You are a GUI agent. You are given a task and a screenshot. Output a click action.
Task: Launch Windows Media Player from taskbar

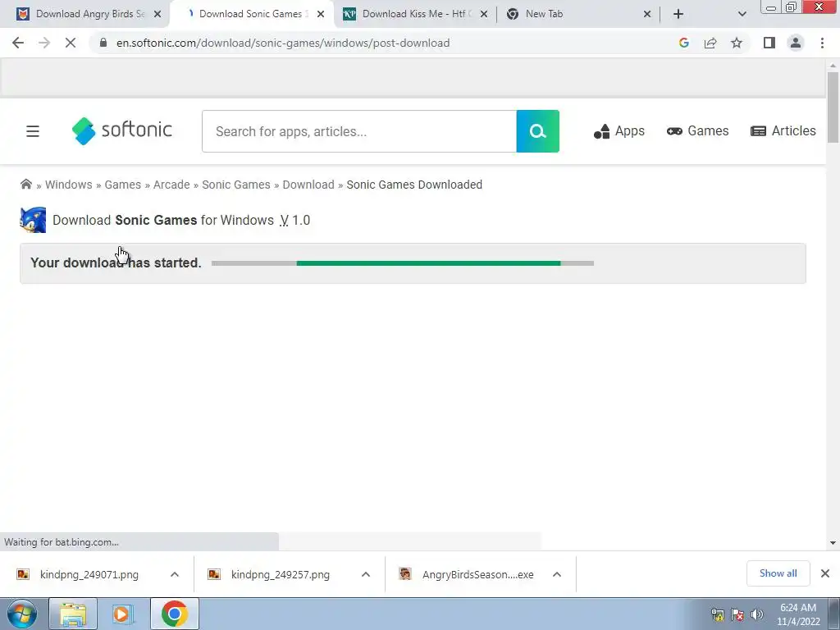click(123, 614)
